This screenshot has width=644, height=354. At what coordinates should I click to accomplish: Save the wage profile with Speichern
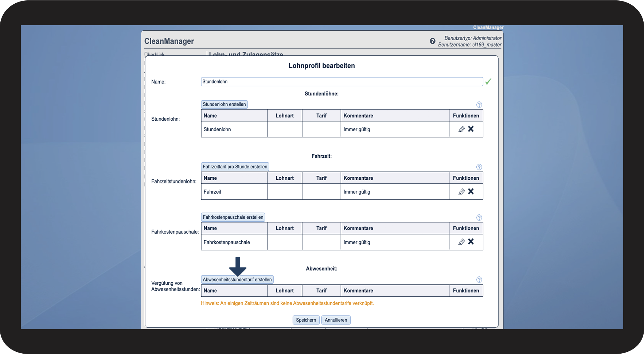tap(306, 320)
